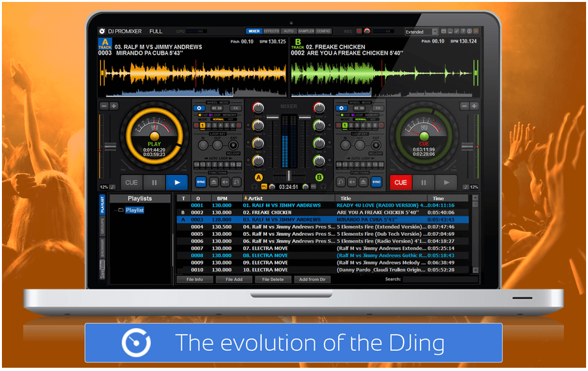
Task: Switch to the EFFECTS tab
Action: (271, 31)
